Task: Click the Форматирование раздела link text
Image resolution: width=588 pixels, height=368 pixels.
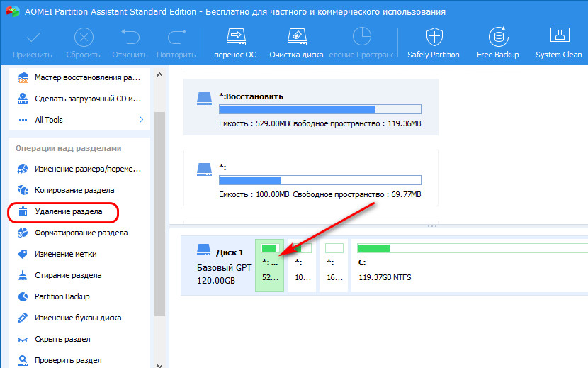Action: tap(81, 233)
